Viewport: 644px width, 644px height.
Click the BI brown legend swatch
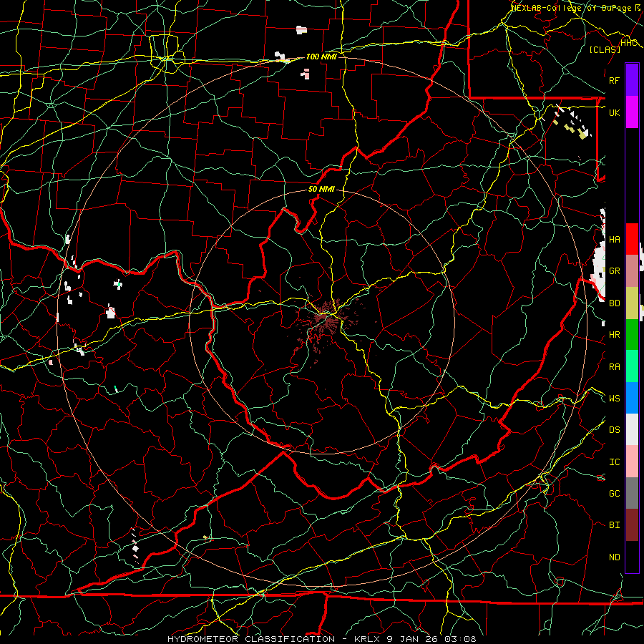tap(632, 525)
